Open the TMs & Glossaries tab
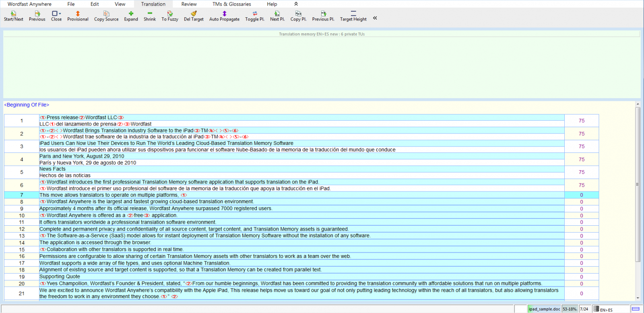 231,4
